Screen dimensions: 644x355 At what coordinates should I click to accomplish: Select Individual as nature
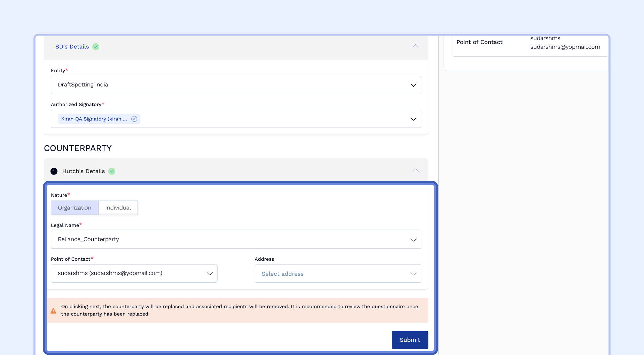point(118,208)
